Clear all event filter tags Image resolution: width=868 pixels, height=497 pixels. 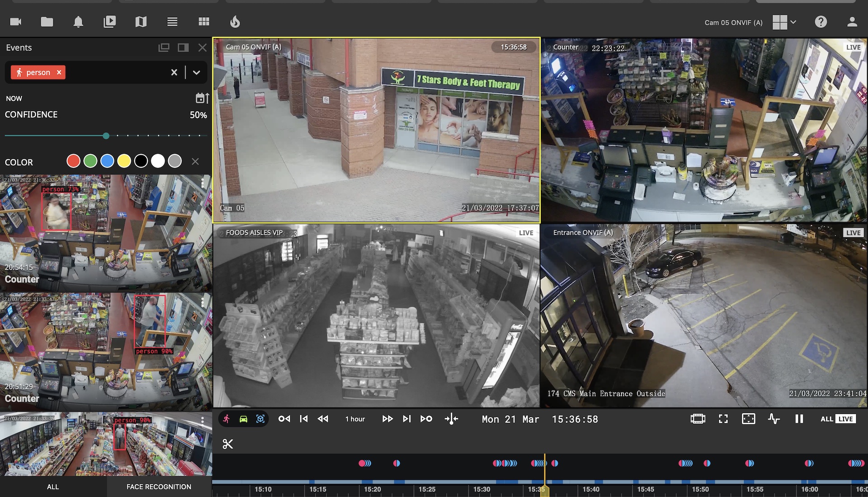[x=174, y=72]
